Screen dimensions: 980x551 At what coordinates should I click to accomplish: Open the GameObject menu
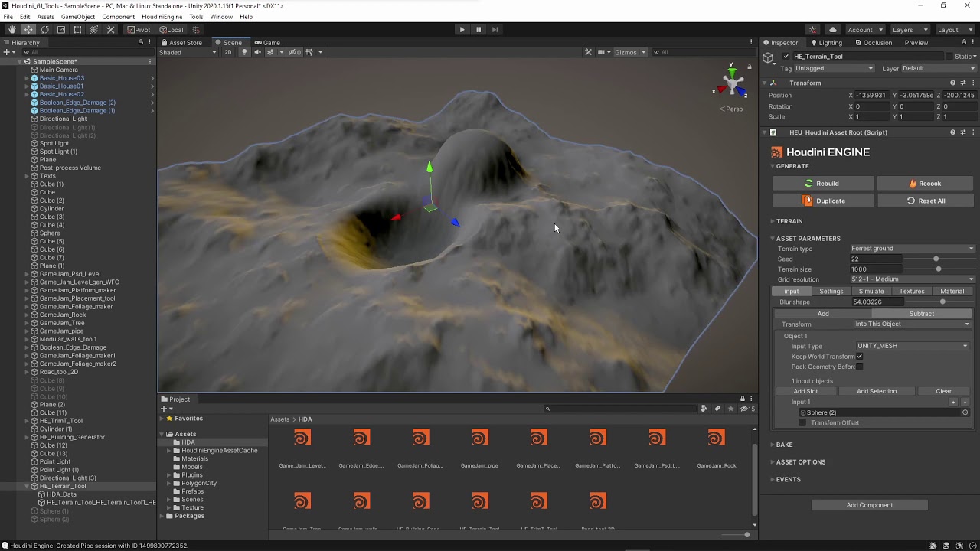[x=77, y=17]
